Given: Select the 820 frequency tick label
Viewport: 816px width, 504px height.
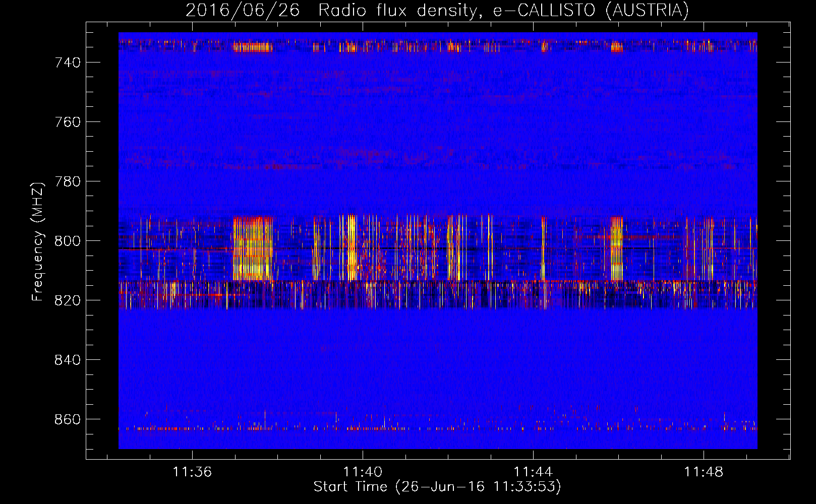Looking at the screenshot, I should 68,300.
